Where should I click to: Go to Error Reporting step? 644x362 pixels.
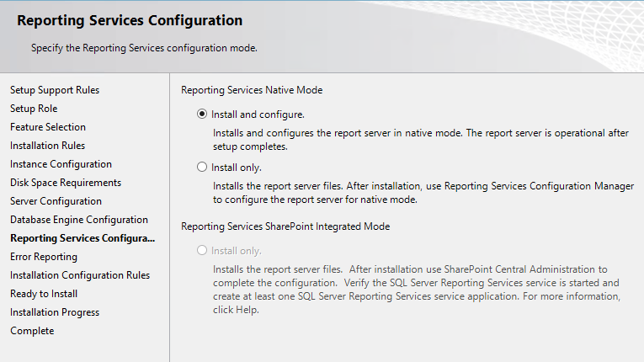(44, 257)
